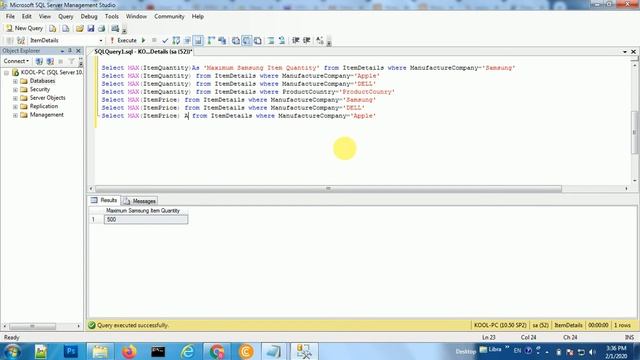Switch to the Messages tab
The height and width of the screenshot is (360, 640).
point(140,201)
